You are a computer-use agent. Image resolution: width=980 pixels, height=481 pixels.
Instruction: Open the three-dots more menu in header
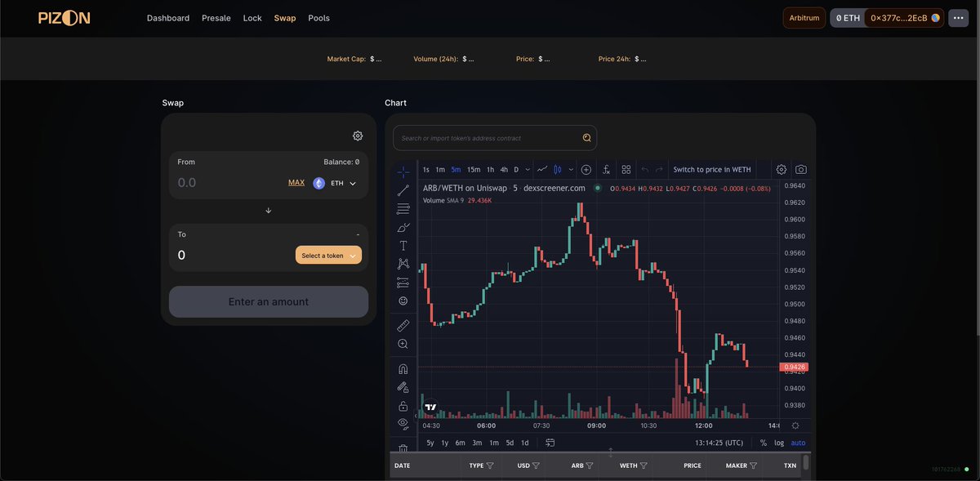[958, 18]
